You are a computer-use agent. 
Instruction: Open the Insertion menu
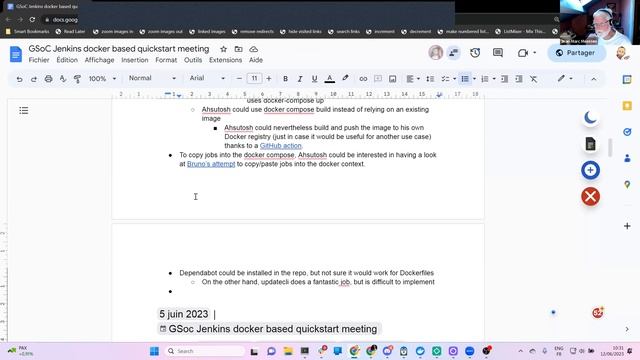tap(135, 60)
